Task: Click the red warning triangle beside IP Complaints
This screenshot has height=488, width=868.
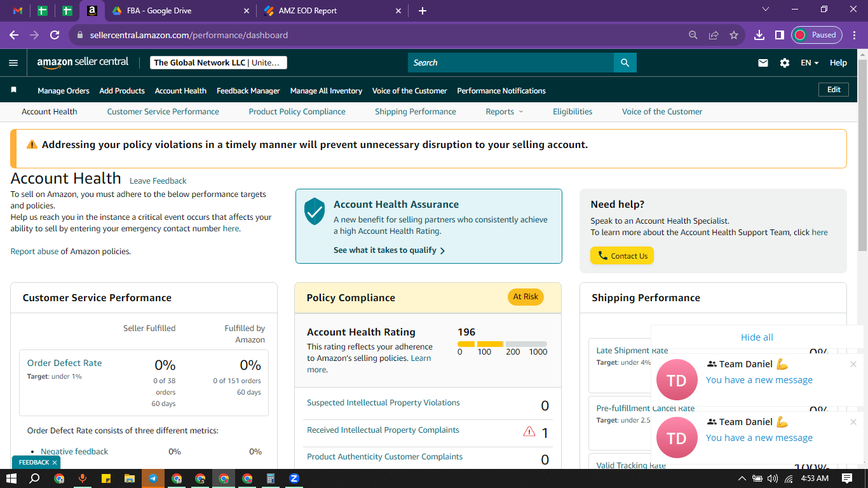Action: (529, 432)
